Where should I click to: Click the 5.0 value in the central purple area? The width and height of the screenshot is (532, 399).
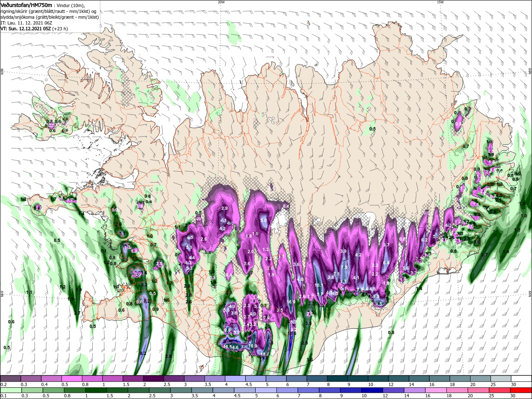click(x=264, y=220)
